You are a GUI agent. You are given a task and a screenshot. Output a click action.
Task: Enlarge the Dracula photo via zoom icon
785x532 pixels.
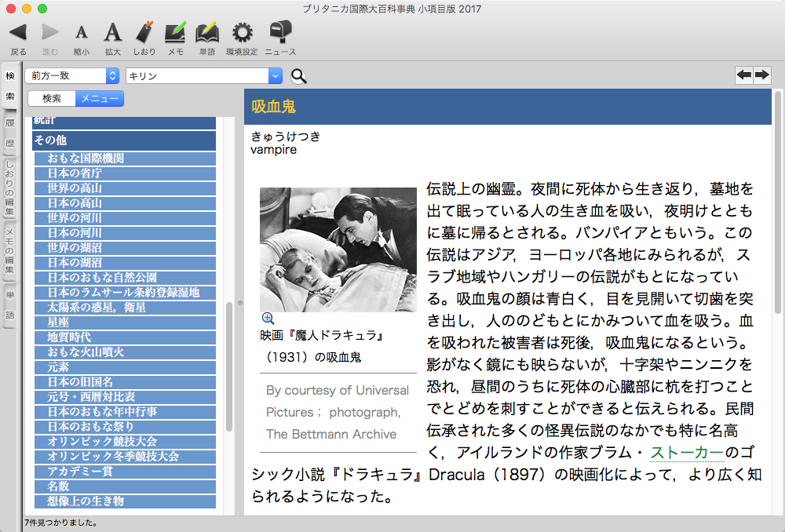click(x=268, y=318)
